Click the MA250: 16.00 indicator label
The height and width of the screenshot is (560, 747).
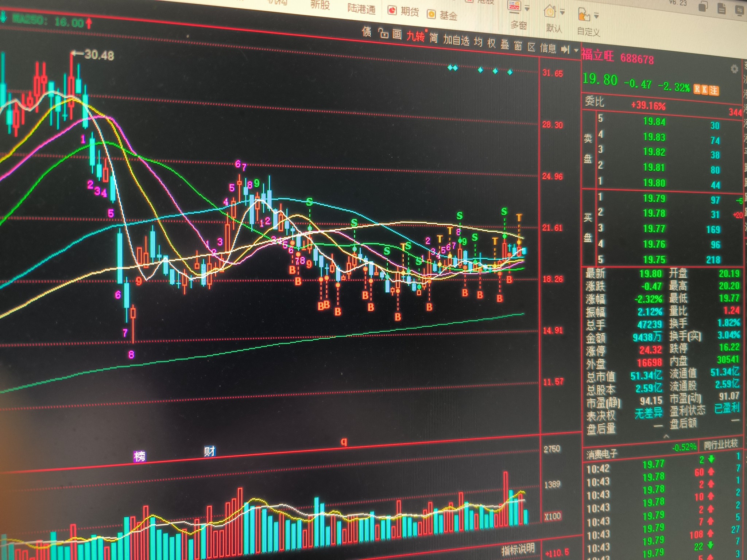48,22
